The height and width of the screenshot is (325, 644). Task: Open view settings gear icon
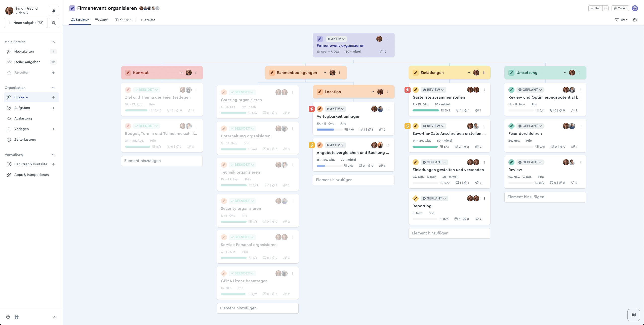(635, 20)
